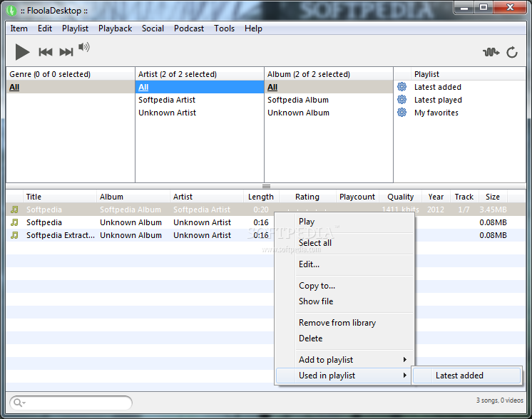Expand the Add to playlist submenu
532x419 pixels.
point(344,360)
